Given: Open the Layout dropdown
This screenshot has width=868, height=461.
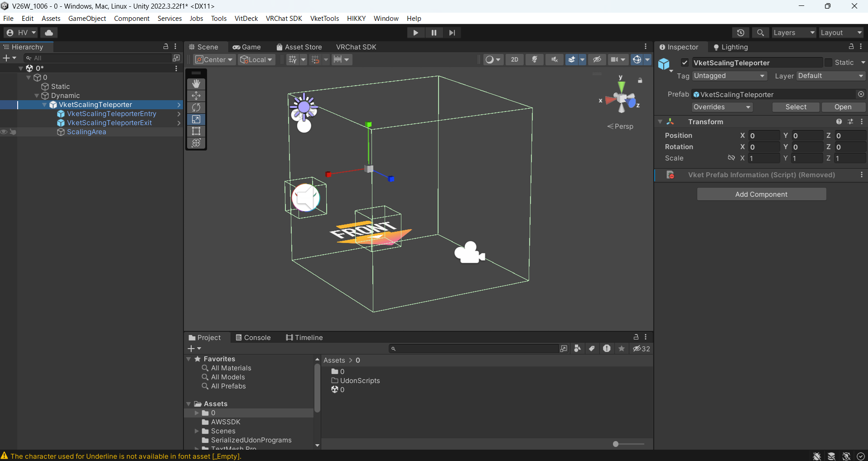Looking at the screenshot, I should (841, 33).
